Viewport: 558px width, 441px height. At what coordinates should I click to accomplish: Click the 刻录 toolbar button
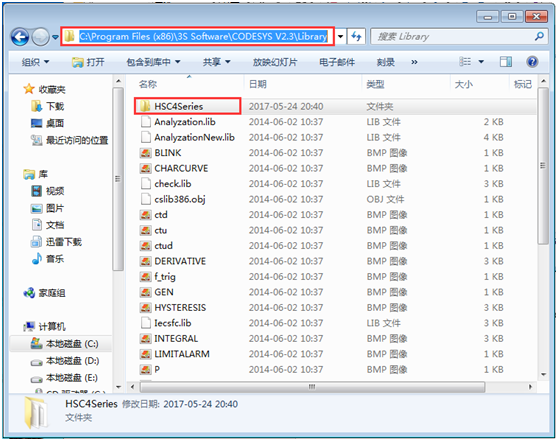pyautogui.click(x=385, y=62)
